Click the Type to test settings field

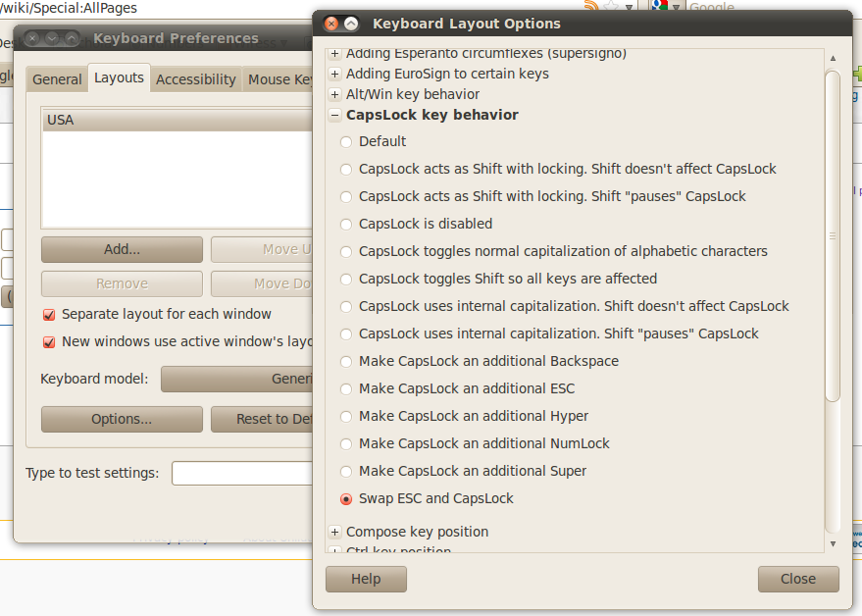point(241,474)
